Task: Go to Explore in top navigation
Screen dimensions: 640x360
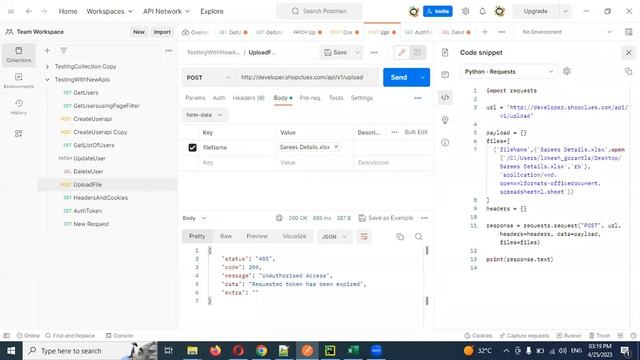Action: click(212, 11)
